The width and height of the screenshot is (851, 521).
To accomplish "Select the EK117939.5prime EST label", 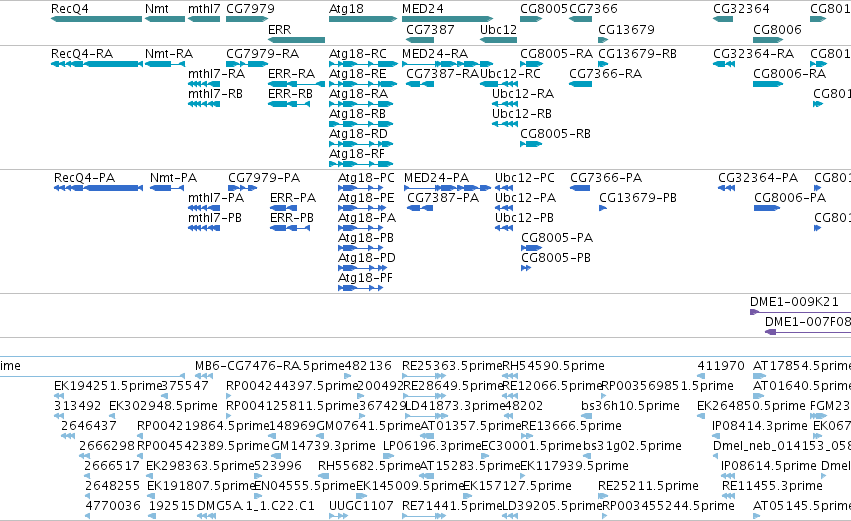I will [574, 467].
